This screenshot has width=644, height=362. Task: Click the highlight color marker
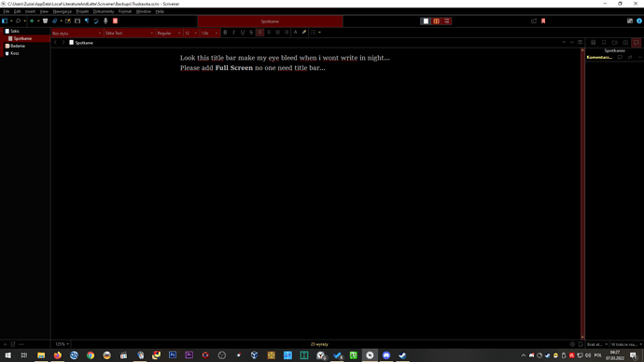pyautogui.click(x=304, y=33)
